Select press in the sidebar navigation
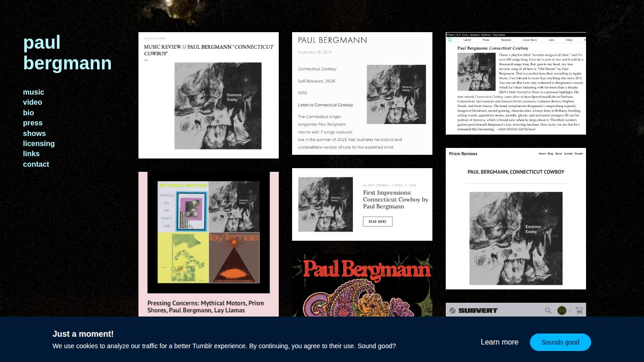 [33, 123]
